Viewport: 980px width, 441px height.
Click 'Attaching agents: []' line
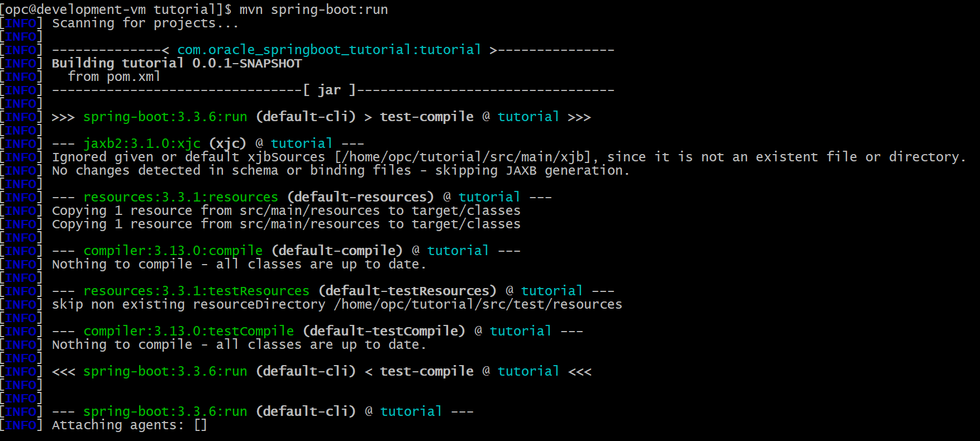[x=130, y=425]
